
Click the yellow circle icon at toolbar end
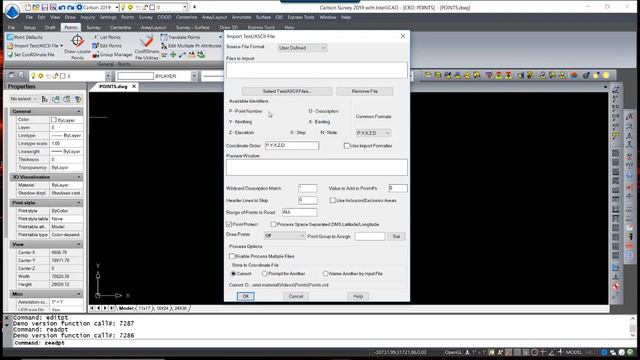tap(606, 76)
